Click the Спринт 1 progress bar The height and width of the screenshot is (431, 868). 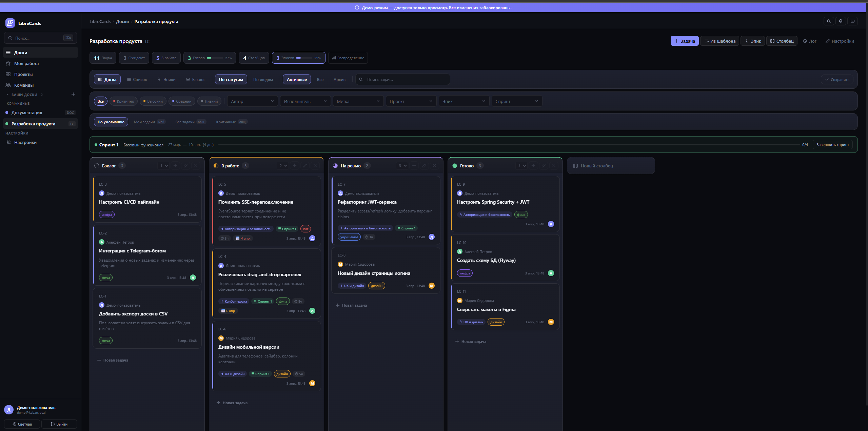click(509, 145)
